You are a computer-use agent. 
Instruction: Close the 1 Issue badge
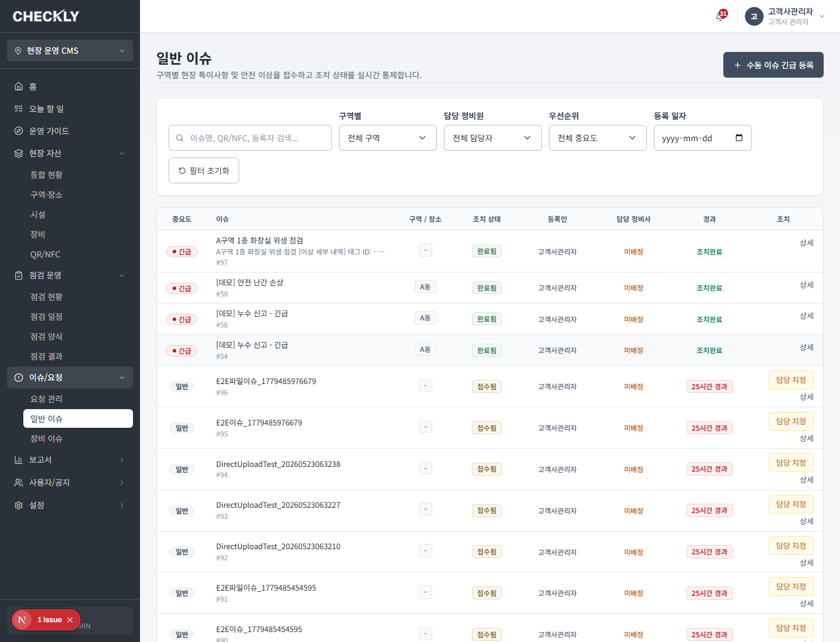pos(70,620)
